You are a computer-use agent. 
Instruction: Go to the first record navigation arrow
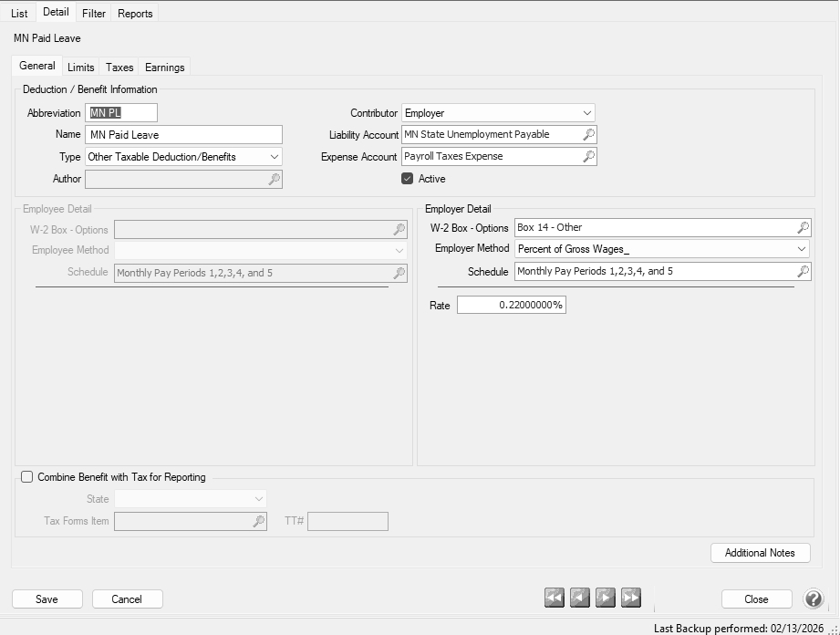pos(555,598)
